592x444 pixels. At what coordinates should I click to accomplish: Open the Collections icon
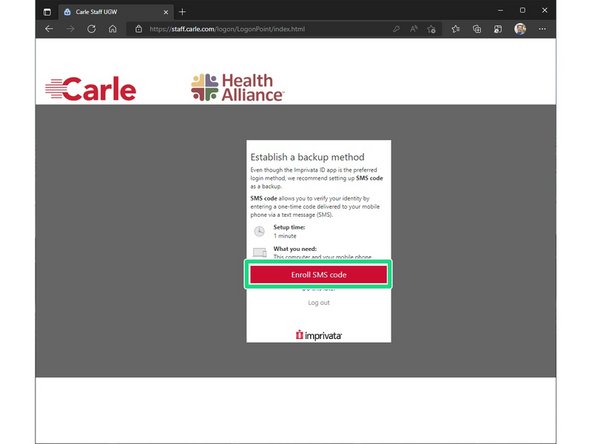pyautogui.click(x=477, y=29)
